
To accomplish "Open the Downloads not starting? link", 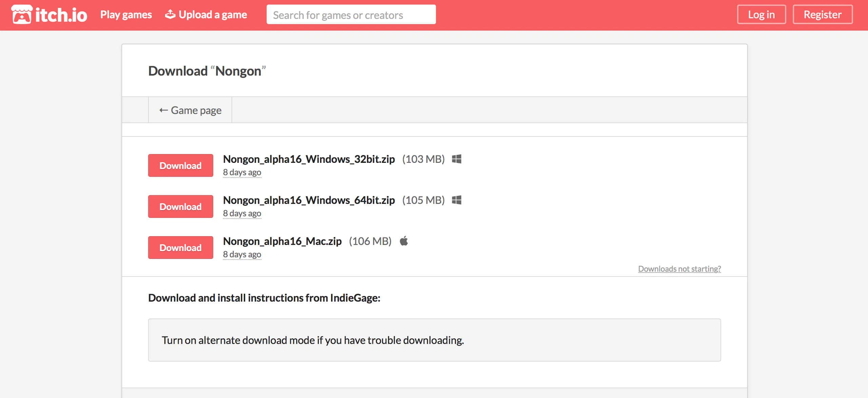I will pyautogui.click(x=679, y=269).
